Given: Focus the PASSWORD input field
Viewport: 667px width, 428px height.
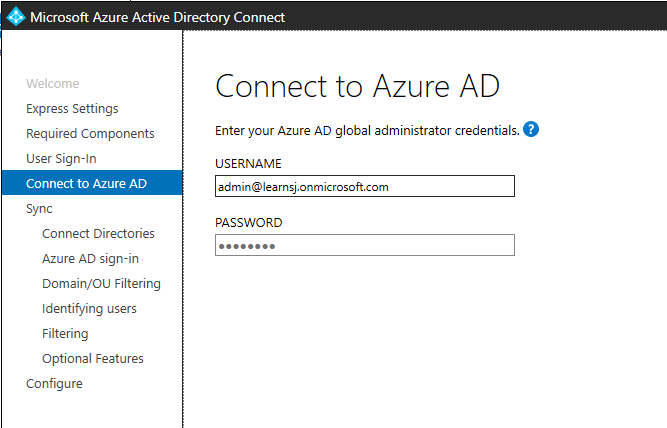Looking at the screenshot, I should (364, 245).
